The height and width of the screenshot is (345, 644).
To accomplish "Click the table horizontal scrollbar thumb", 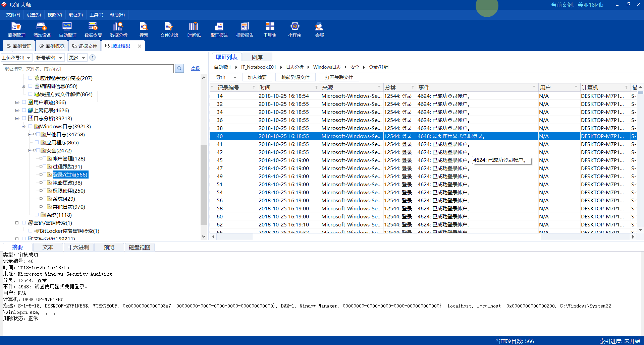I will 397,237.
